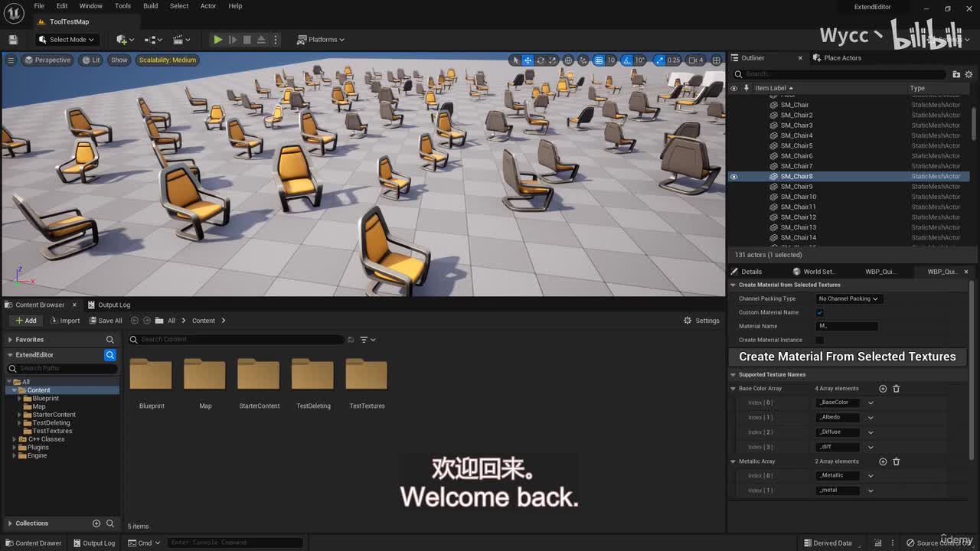Open the play options three-dot menu
Image resolution: width=980 pixels, height=551 pixels.
coord(276,40)
